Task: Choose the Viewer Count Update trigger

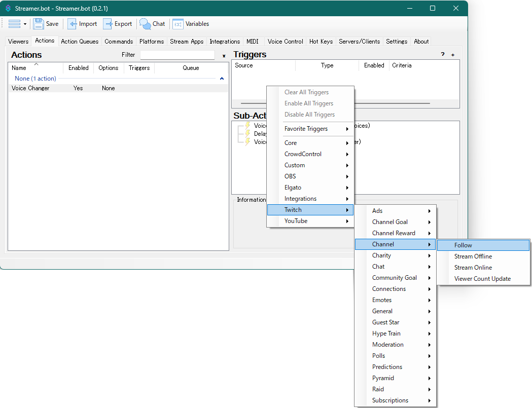Action: coord(483,279)
